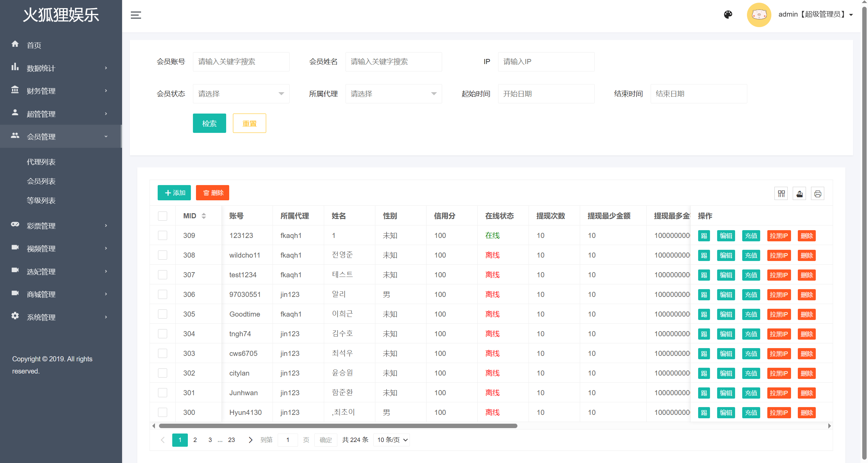868x463 pixels.
Task: Collapse 会员管理 sidebar menu
Action: tap(61, 137)
